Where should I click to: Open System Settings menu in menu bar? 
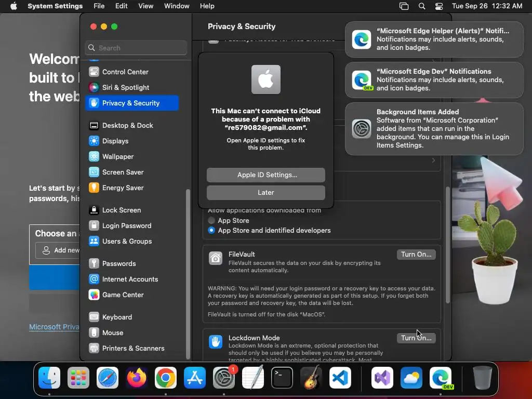[x=55, y=6]
